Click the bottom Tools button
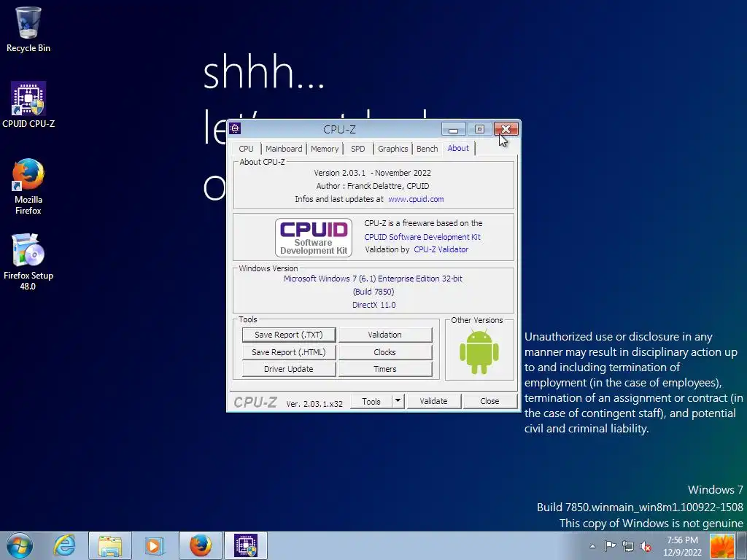The height and width of the screenshot is (560, 747). pos(371,402)
